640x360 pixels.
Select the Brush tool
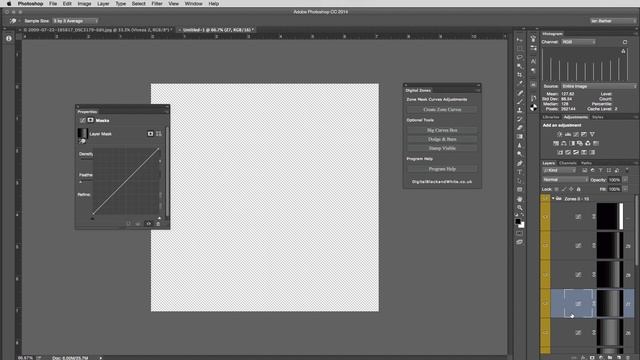point(520,102)
